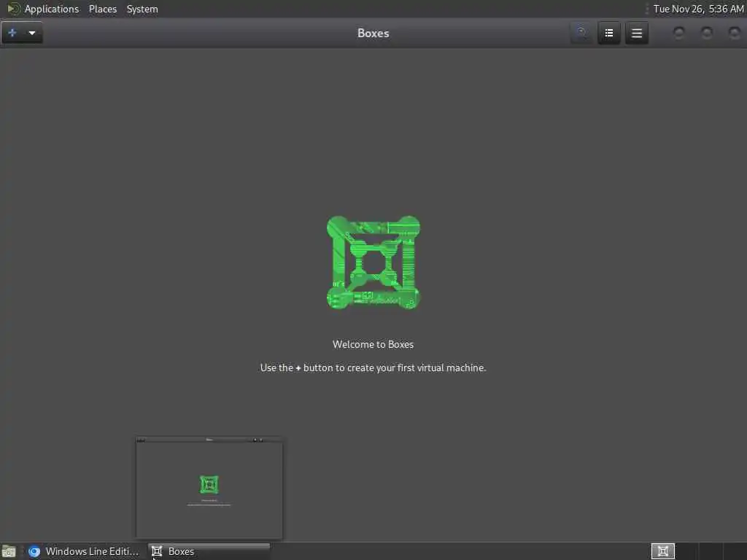
Task: Select the active workspace showing the Boxes icon
Action: coord(662,551)
